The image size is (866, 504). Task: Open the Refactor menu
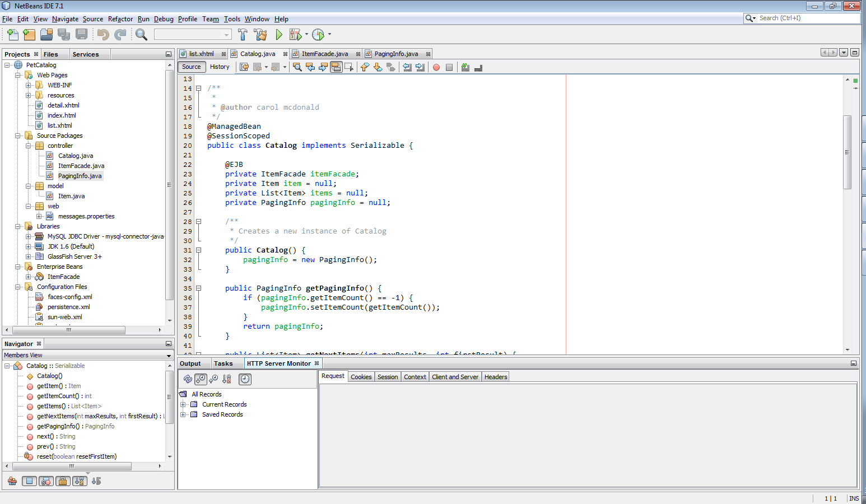tap(120, 19)
